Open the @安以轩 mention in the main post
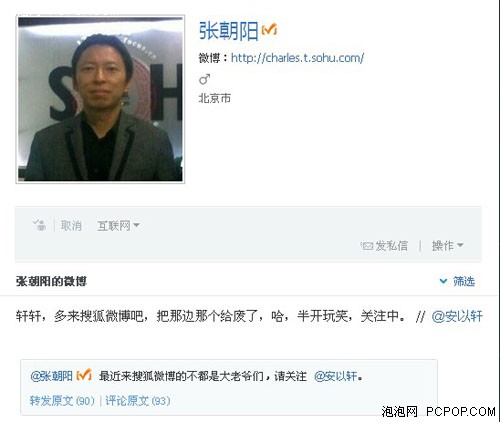Screen dimensions: 500x422 [x=457, y=316]
